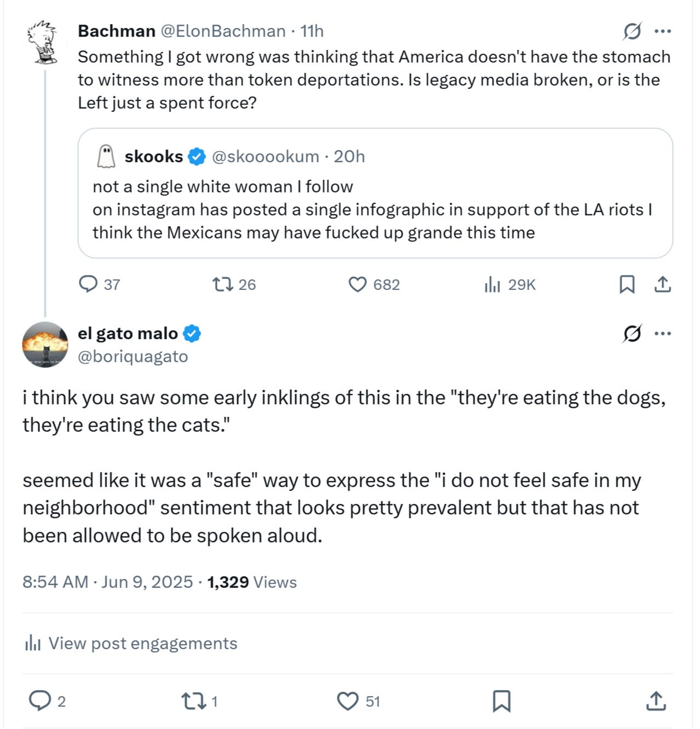The image size is (700, 729).
Task: Repost Bachman's post
Action: pos(223,284)
